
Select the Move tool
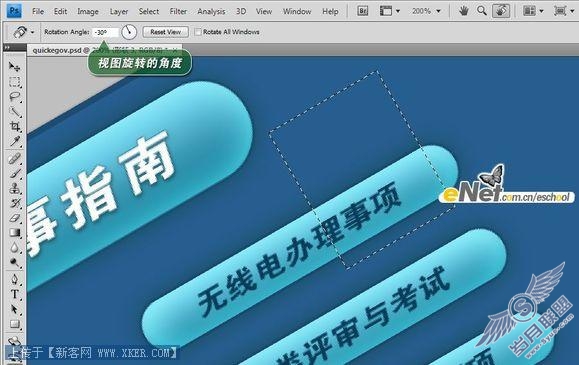pos(14,66)
